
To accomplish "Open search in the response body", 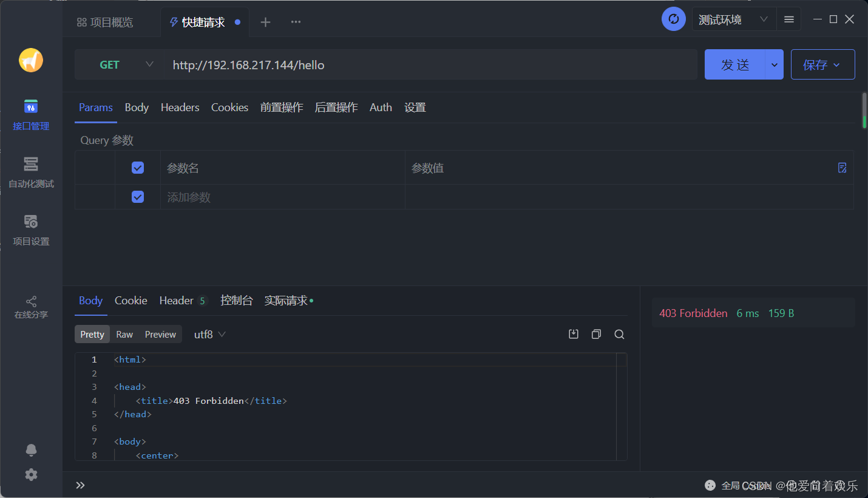I will (619, 334).
